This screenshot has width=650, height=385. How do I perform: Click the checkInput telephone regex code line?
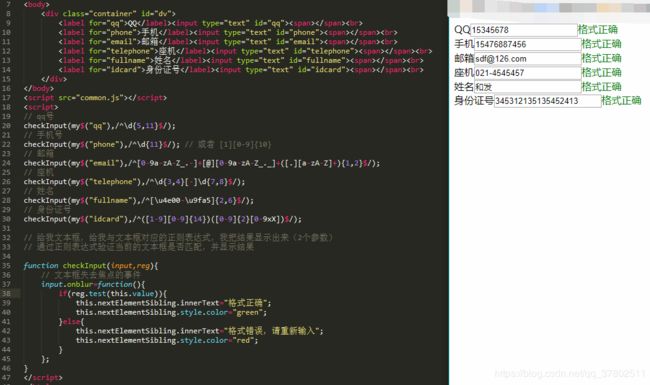click(x=134, y=182)
